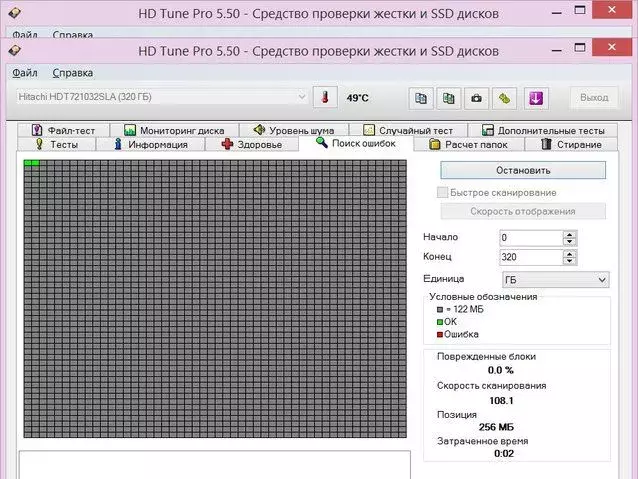
Task: Maximize the front HD Tune window
Action: 580,48
